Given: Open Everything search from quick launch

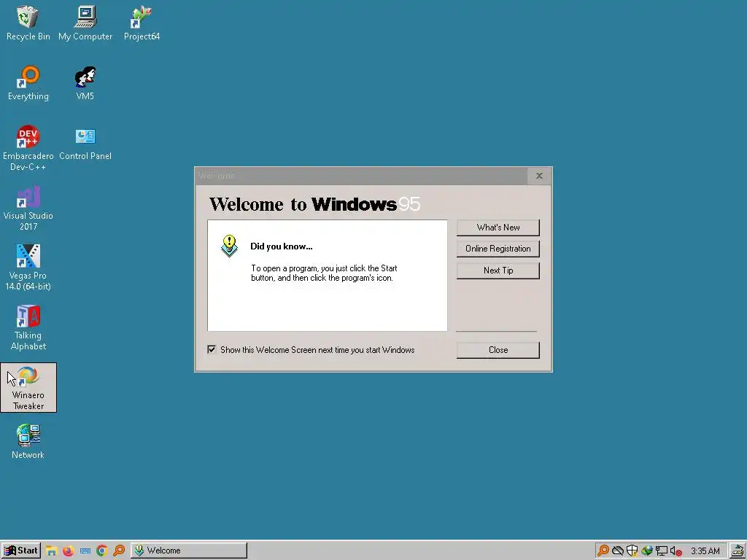Looking at the screenshot, I should click(x=119, y=551).
